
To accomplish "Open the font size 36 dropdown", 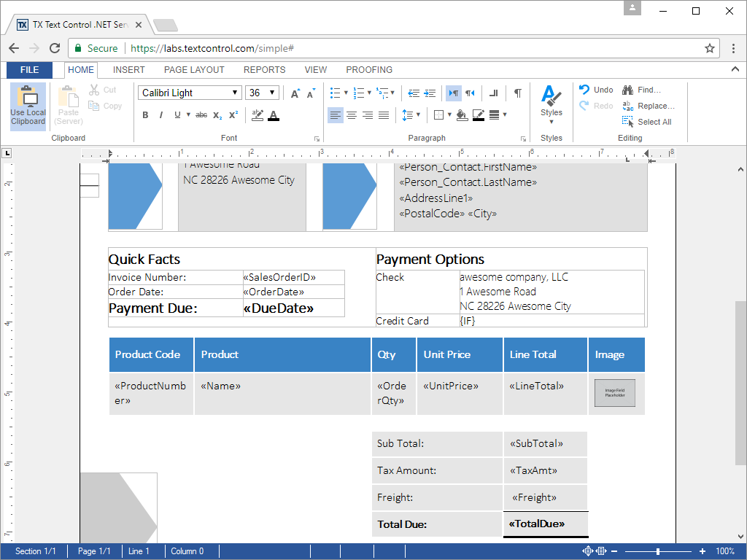I will (263, 93).
